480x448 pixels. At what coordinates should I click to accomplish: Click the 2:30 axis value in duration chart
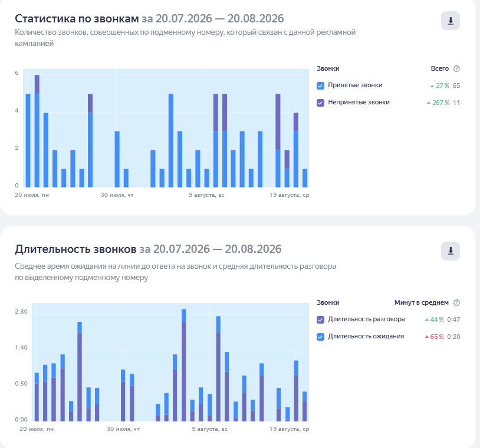pyautogui.click(x=21, y=312)
